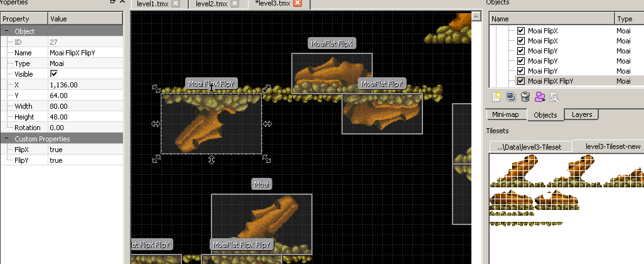Viewport: 644px width, 264px height.
Task: Select the ..\Data\level3-Tileset tab
Action: (531, 146)
